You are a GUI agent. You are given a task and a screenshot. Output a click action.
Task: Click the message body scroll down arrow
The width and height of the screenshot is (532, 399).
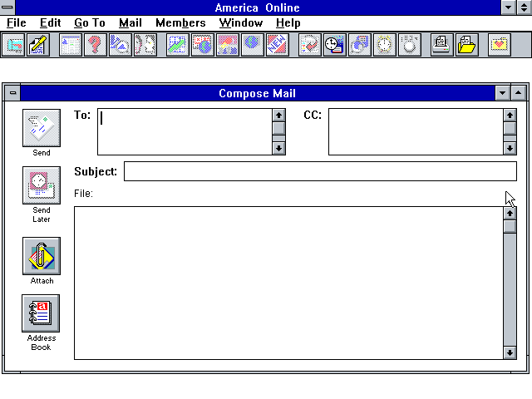point(510,352)
